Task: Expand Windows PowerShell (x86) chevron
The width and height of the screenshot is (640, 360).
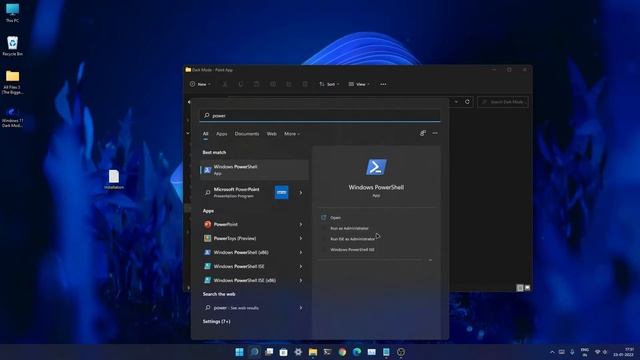Action: (x=301, y=252)
